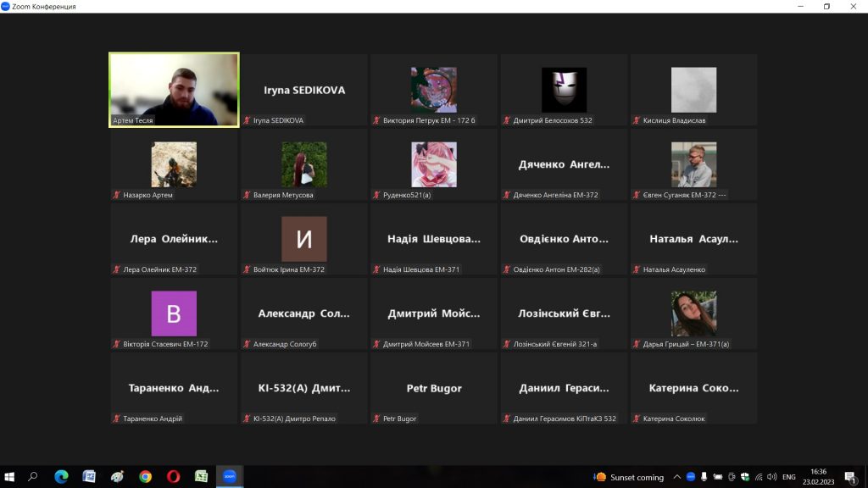Open the Windows Start menu
868x488 pixels.
(10, 477)
